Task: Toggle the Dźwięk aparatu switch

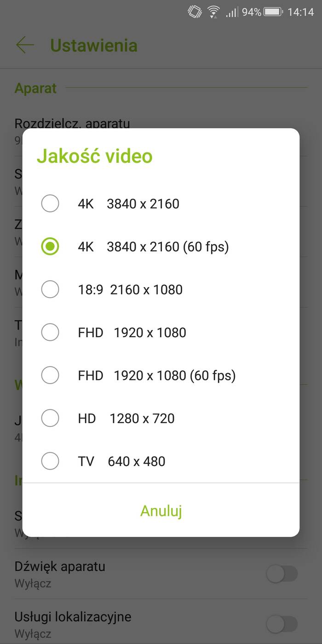Action: click(x=282, y=574)
